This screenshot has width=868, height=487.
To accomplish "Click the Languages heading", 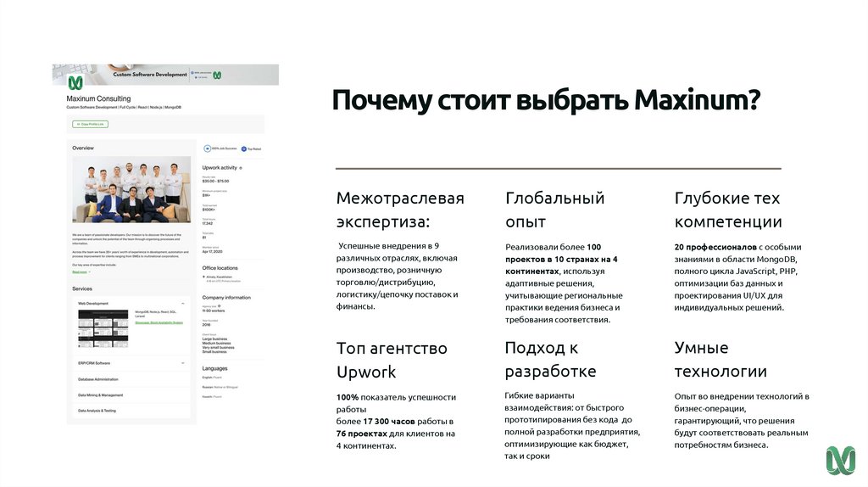I will [214, 368].
